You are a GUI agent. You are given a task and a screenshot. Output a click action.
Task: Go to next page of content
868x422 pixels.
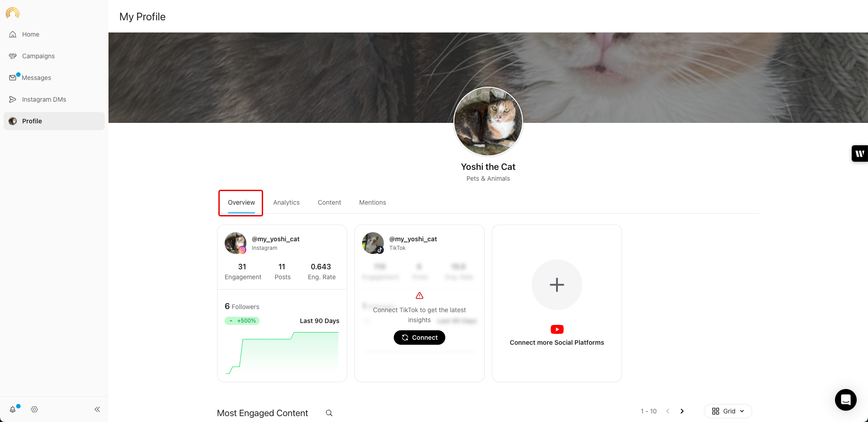pyautogui.click(x=682, y=411)
